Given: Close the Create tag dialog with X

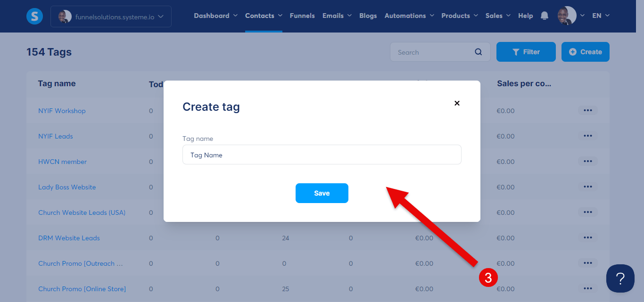Looking at the screenshot, I should point(457,103).
